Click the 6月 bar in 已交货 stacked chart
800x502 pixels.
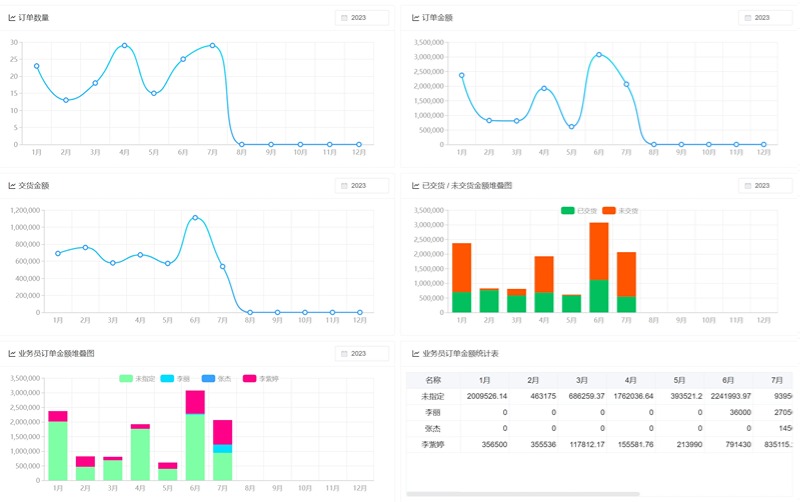pyautogui.click(x=598, y=295)
